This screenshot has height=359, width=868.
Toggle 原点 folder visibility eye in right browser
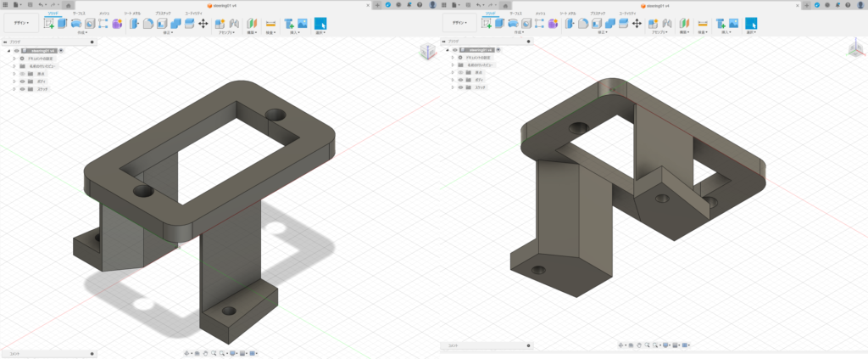pyautogui.click(x=460, y=72)
